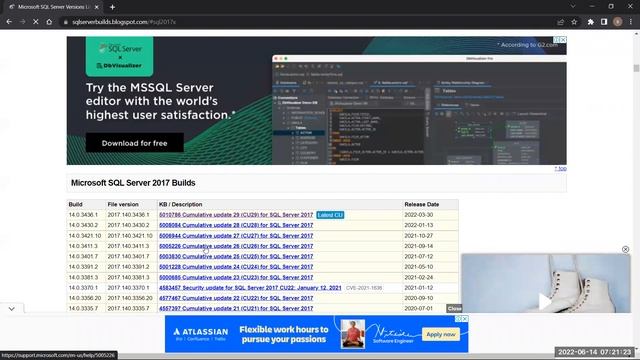This screenshot has width=640, height=360.
Task: Open Cumulative update 22 (CU22) link
Action: pos(236,298)
